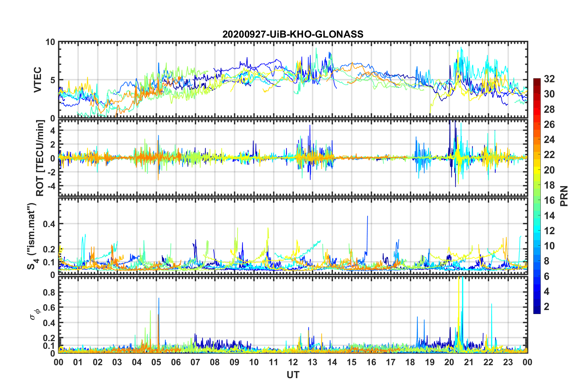Screen dimensions: 586x392
Task: Click the x-axis hour tick "23"
Action: pos(508,362)
